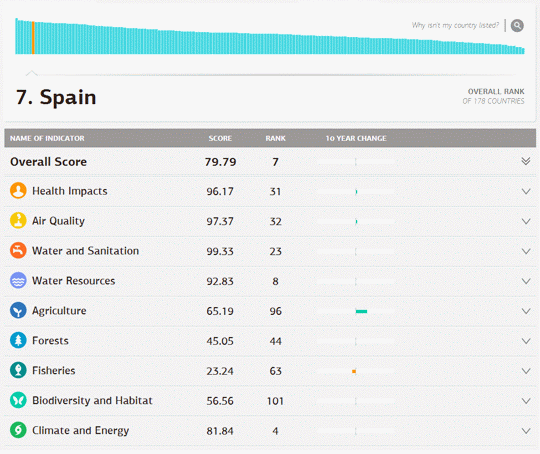This screenshot has height=454, width=540.
Task: Click the Agriculture sprout icon
Action: 18,310
